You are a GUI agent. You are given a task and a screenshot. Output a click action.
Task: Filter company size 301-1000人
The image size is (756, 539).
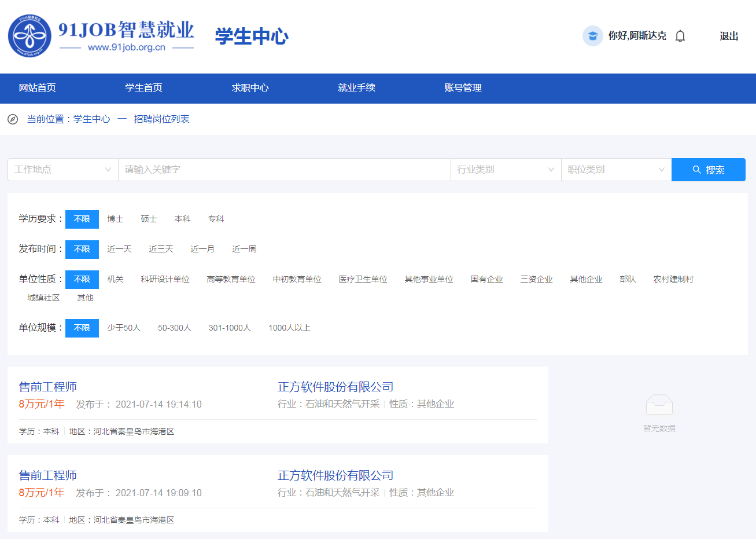coord(230,328)
